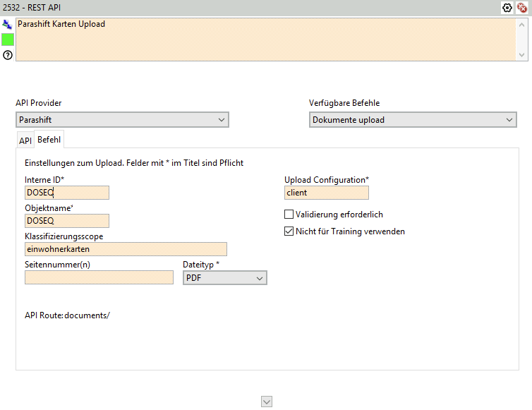Select the Befehl tab
This screenshot has width=532, height=410.
[x=50, y=140]
